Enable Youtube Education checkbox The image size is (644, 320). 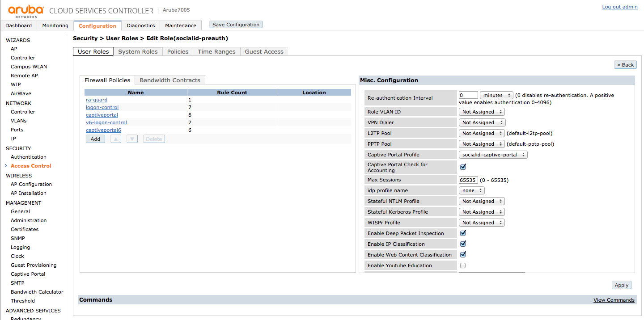click(x=463, y=265)
